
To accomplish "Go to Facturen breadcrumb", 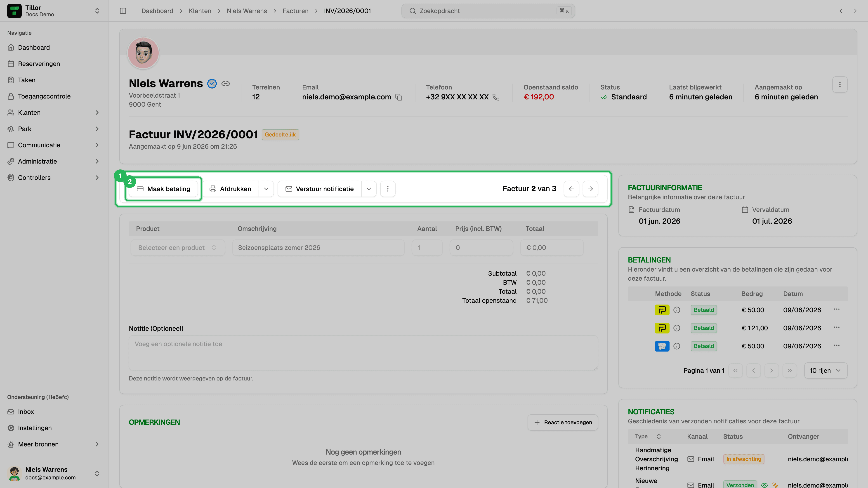I will pos(295,11).
